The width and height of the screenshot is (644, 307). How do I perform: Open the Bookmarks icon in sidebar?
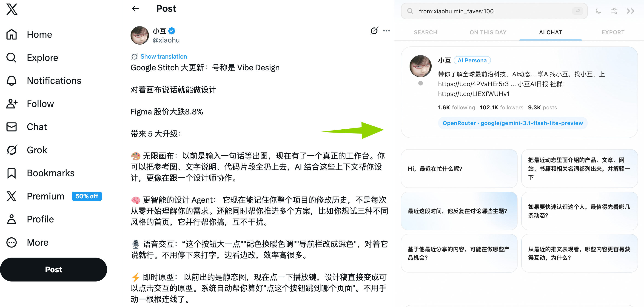(12, 173)
